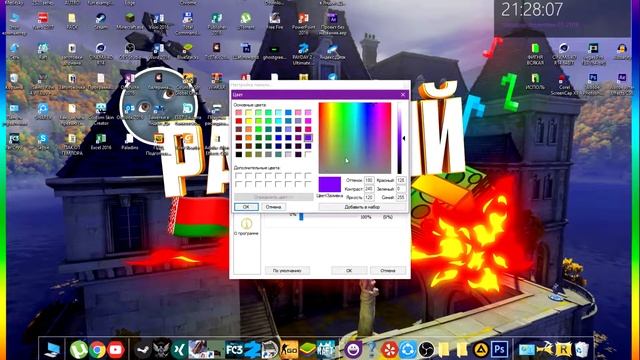Select the red basic color swatch

pos(239,121)
